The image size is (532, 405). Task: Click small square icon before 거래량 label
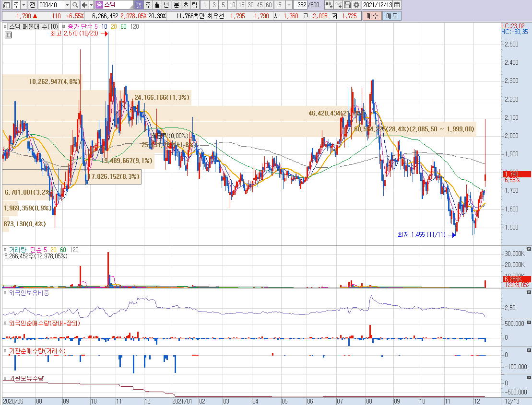[5, 250]
